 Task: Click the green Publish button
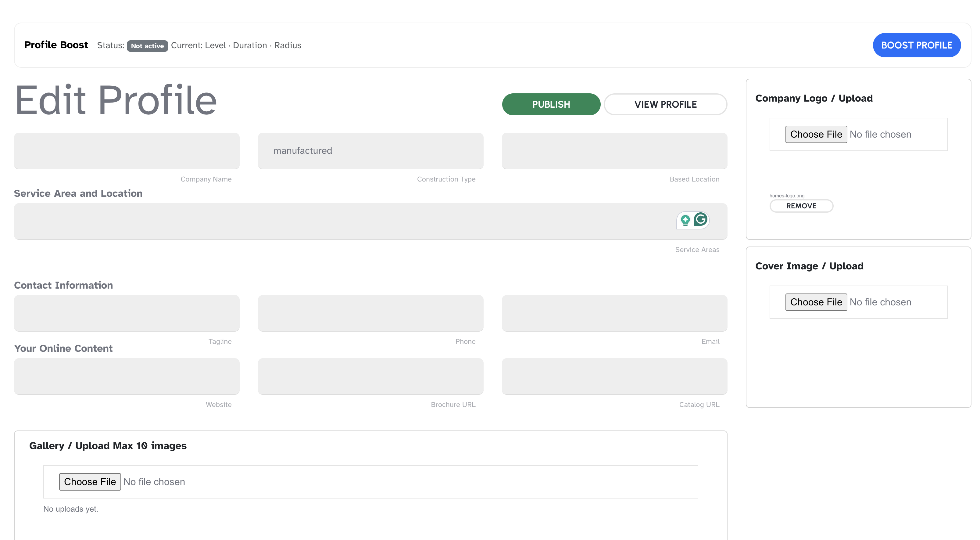click(x=551, y=104)
